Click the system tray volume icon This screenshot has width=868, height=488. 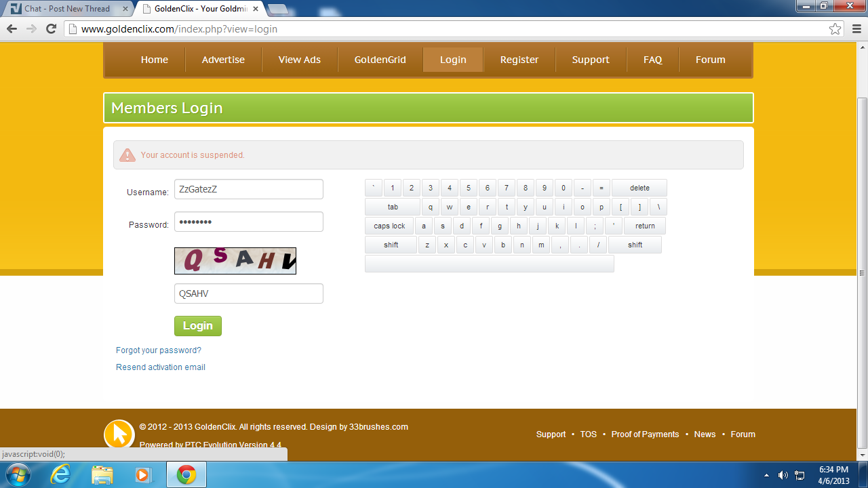coord(783,474)
